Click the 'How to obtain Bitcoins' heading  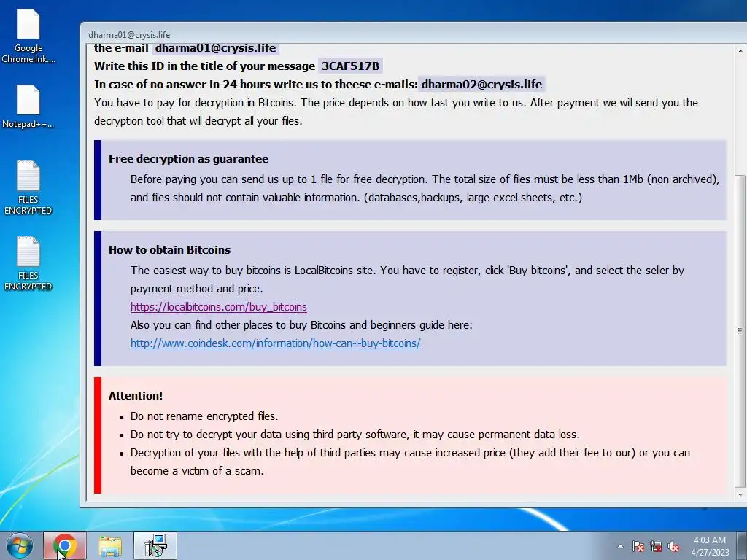(x=169, y=250)
